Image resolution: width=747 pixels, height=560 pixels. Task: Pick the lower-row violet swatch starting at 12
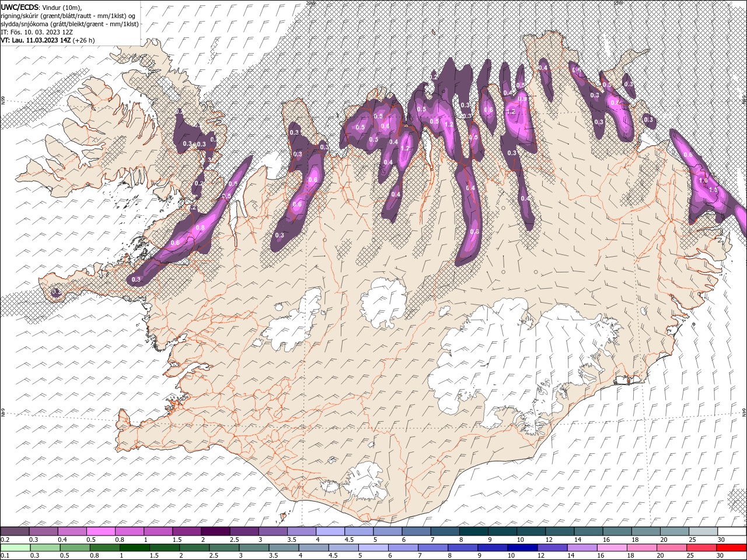[551, 548]
